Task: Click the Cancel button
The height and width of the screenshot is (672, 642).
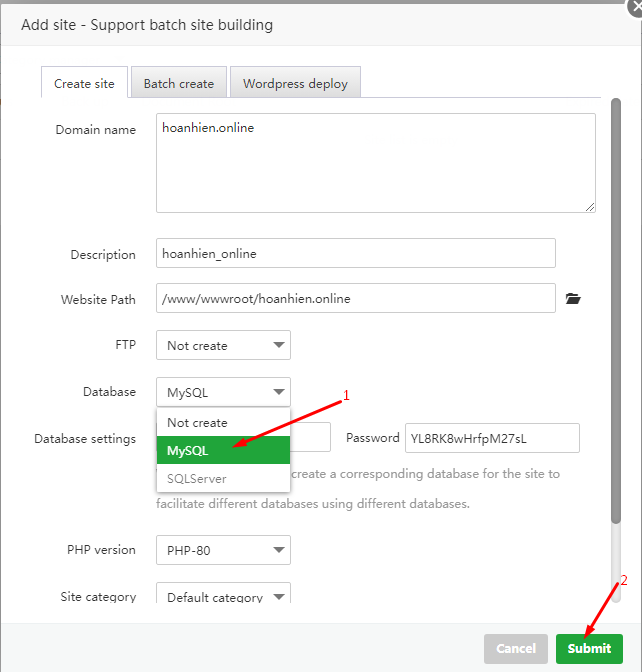Action: pyautogui.click(x=516, y=648)
